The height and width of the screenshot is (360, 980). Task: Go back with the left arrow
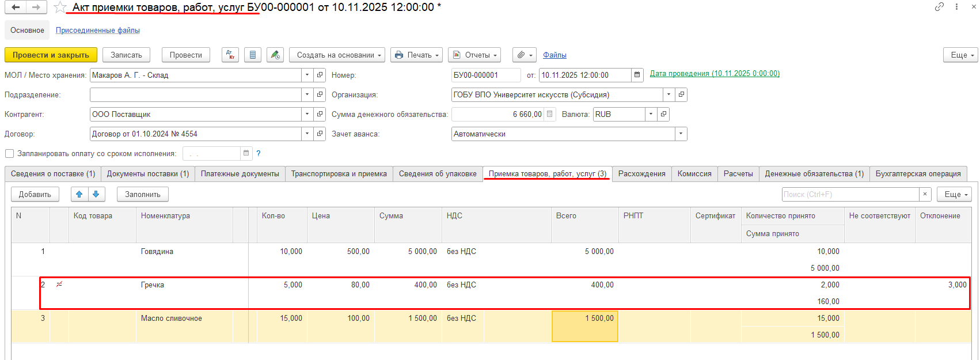16,7
